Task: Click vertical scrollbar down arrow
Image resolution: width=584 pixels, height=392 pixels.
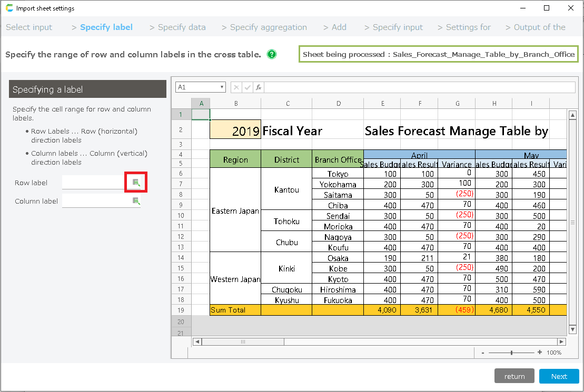Action: pyautogui.click(x=573, y=329)
